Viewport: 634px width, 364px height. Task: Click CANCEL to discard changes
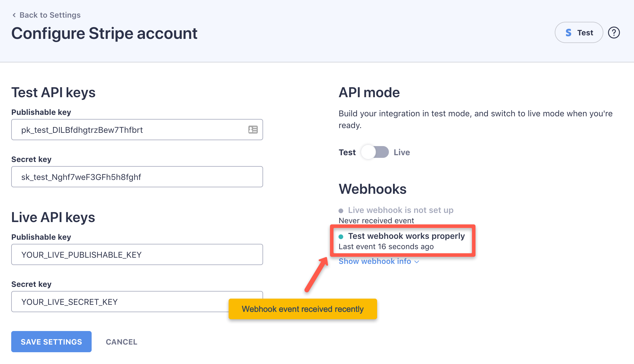pyautogui.click(x=121, y=342)
